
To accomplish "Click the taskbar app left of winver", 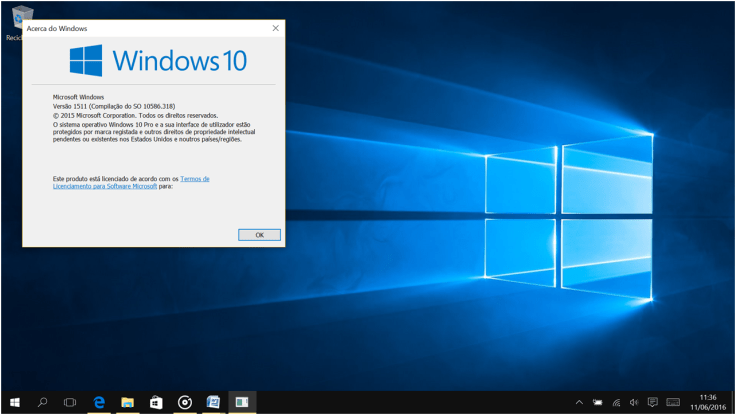I will pyautogui.click(x=213, y=402).
